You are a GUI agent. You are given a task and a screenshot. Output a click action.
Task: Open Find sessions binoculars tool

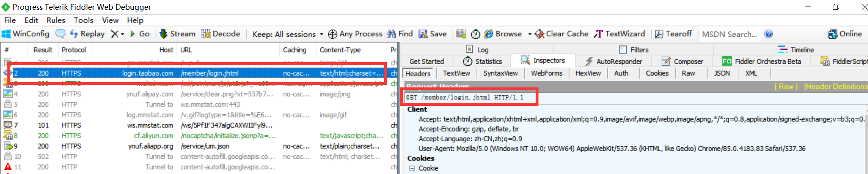400,34
